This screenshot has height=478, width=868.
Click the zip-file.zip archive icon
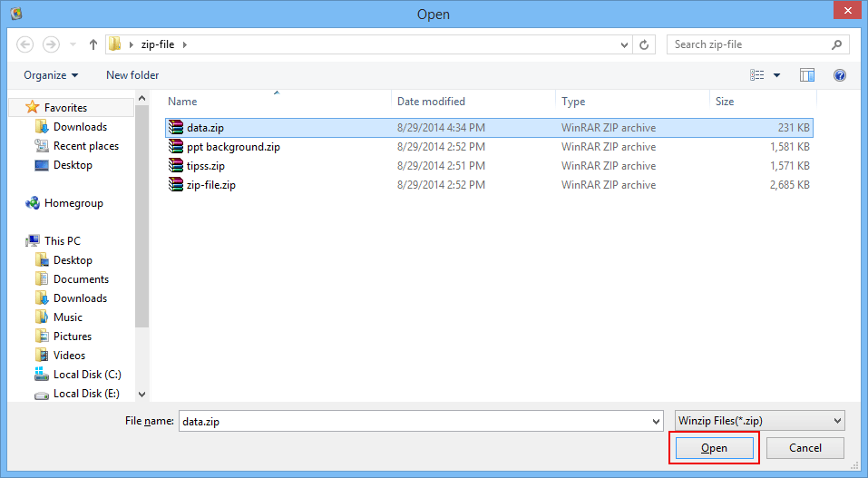pyautogui.click(x=175, y=184)
